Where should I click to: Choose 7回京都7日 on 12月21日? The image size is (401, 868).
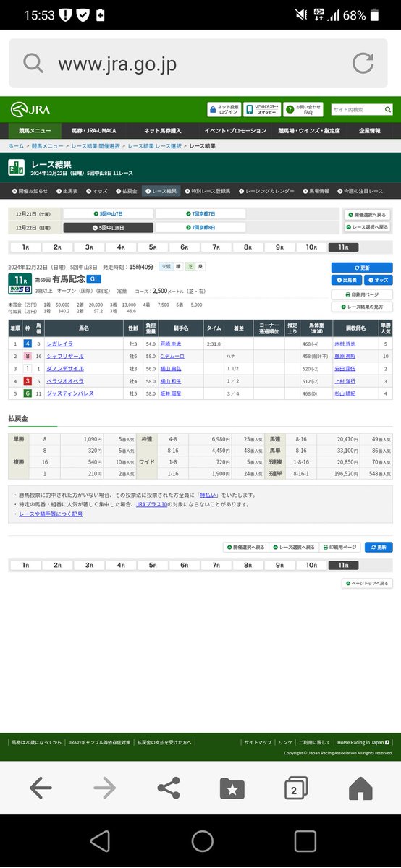pos(200,214)
